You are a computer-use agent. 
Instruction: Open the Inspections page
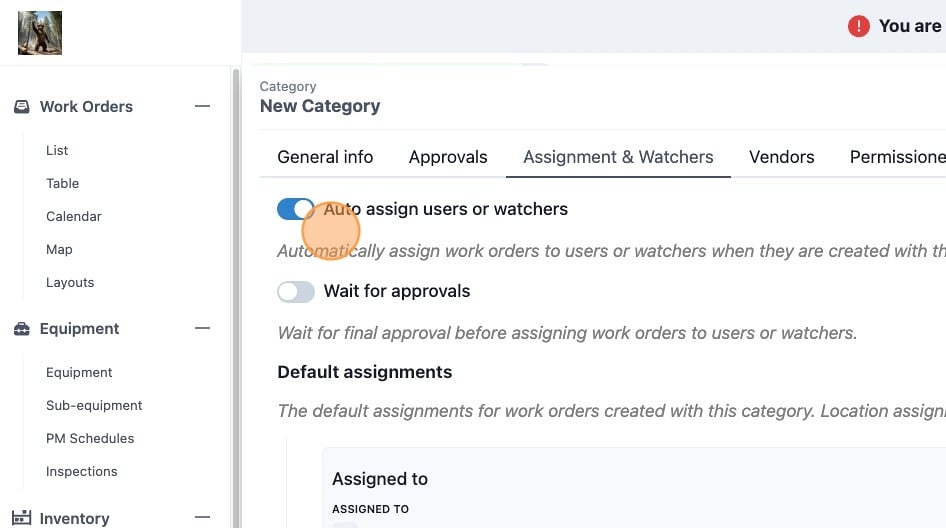click(81, 471)
